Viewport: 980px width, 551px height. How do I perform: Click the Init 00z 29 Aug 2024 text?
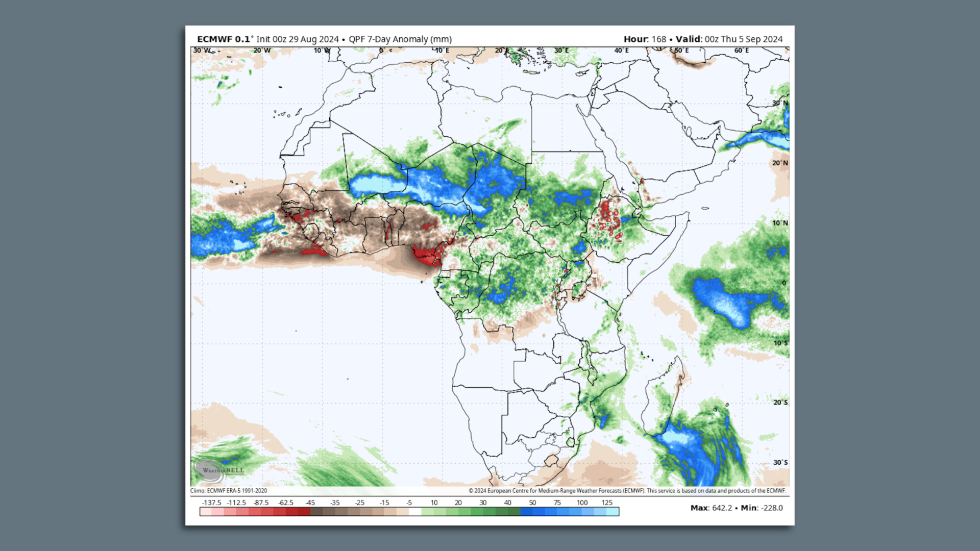(298, 39)
